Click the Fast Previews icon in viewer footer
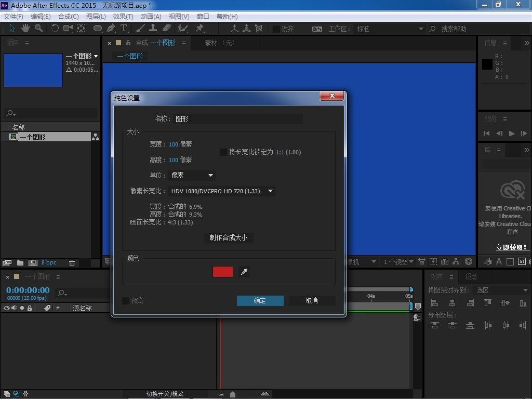 pyautogui.click(x=433, y=262)
